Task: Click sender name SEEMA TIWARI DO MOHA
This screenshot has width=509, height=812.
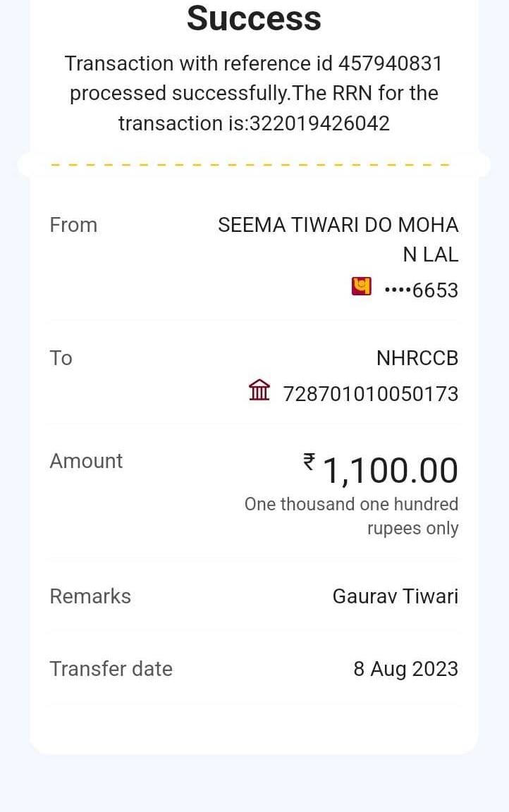Action: tap(338, 225)
